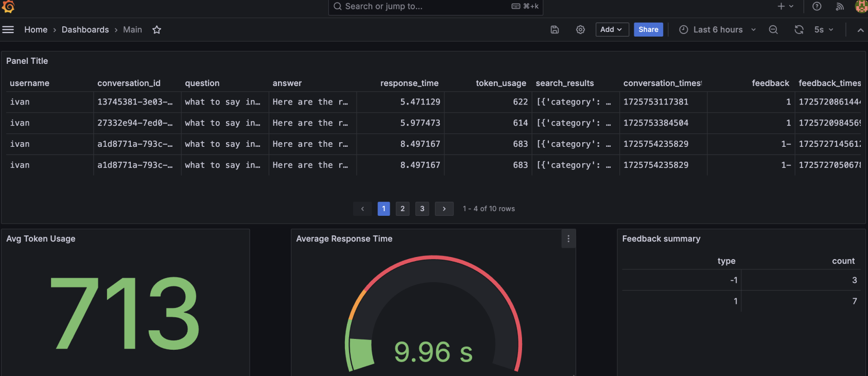Open dashboard settings gear icon
Viewport: 868px width, 376px height.
580,30
